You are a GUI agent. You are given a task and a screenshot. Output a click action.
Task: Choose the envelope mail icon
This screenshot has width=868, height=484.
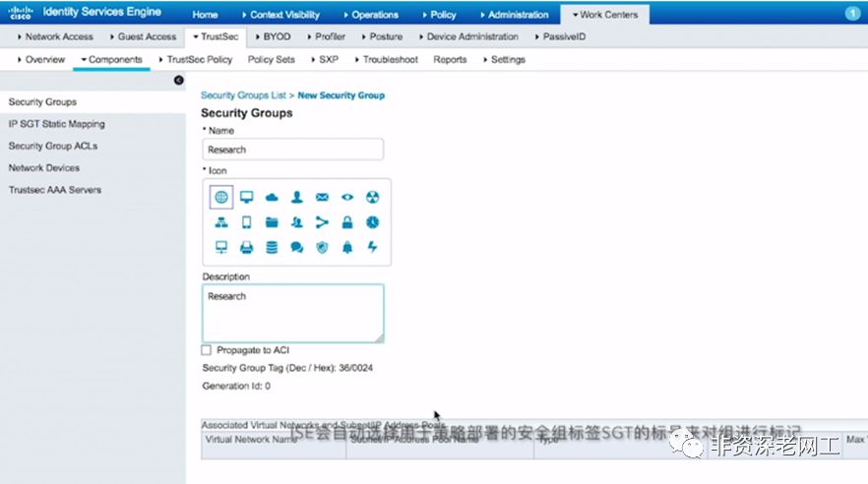coord(322,197)
